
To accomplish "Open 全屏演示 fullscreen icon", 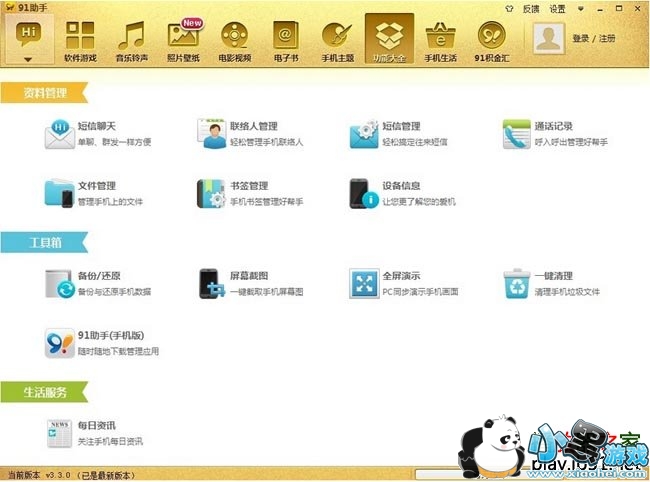I will [364, 284].
